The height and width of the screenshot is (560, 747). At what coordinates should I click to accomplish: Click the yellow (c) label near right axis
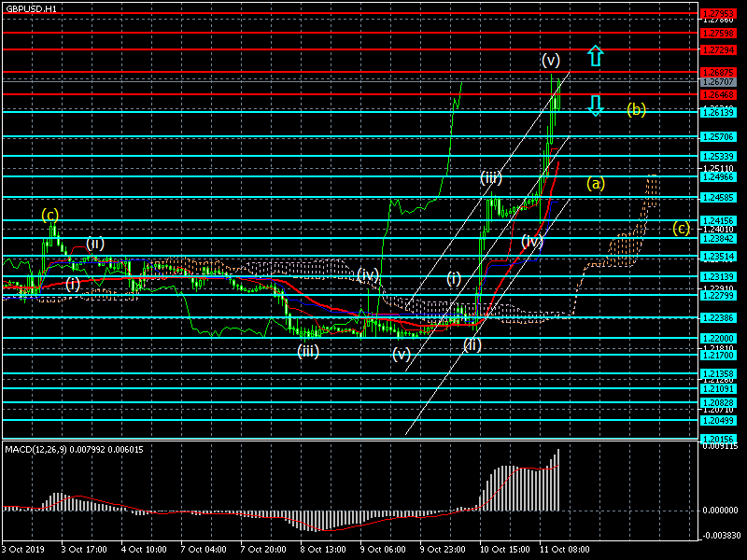click(x=681, y=227)
